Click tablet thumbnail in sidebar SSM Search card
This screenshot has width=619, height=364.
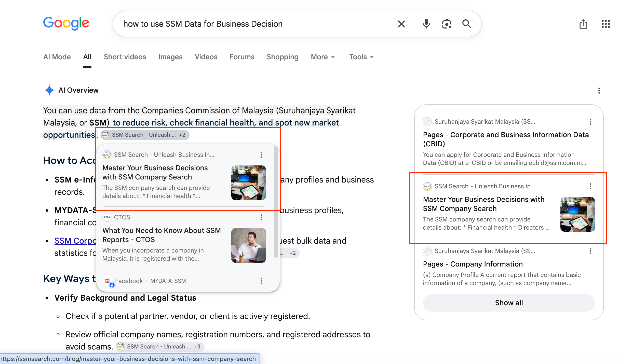tap(577, 214)
